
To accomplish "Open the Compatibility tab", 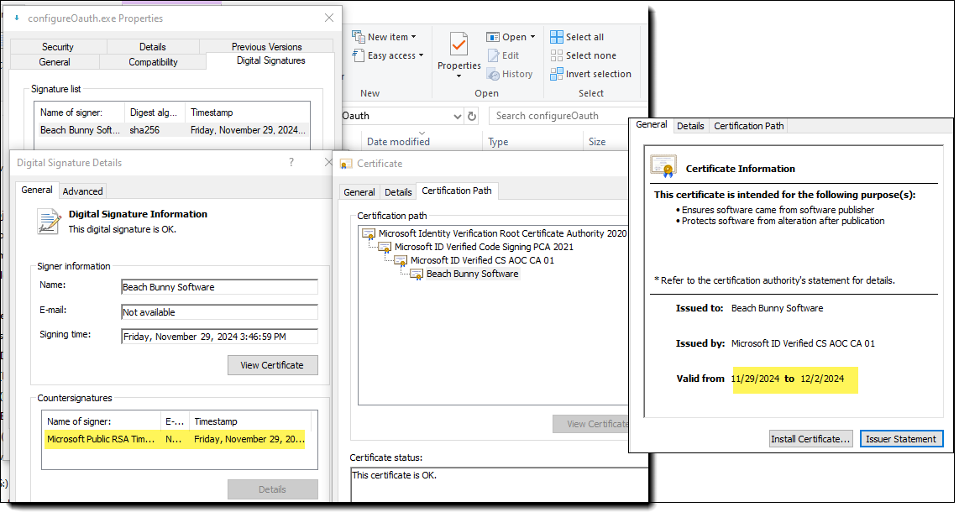I will [x=153, y=62].
